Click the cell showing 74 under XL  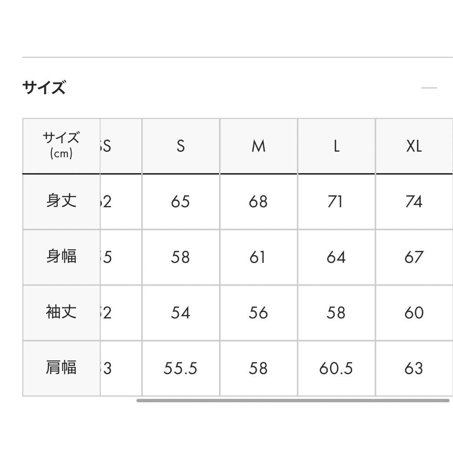[413, 201]
